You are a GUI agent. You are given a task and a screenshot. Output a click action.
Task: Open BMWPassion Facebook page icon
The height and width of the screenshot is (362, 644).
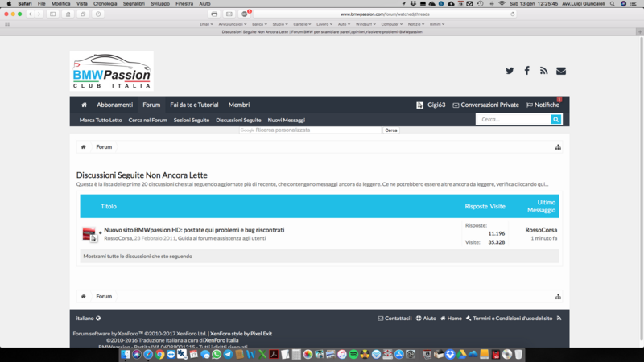[x=527, y=71]
